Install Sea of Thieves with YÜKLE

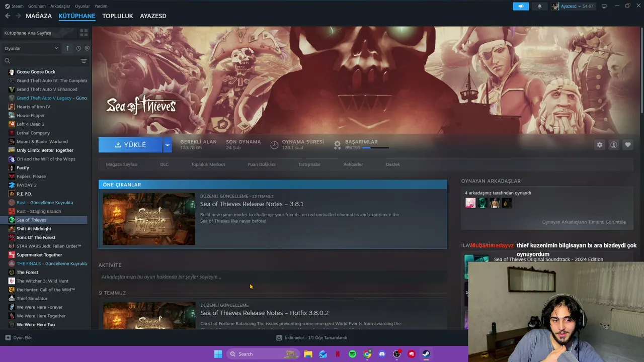pos(130,145)
